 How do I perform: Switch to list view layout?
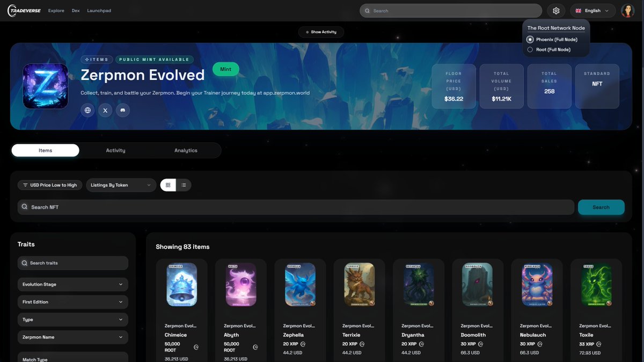click(184, 185)
